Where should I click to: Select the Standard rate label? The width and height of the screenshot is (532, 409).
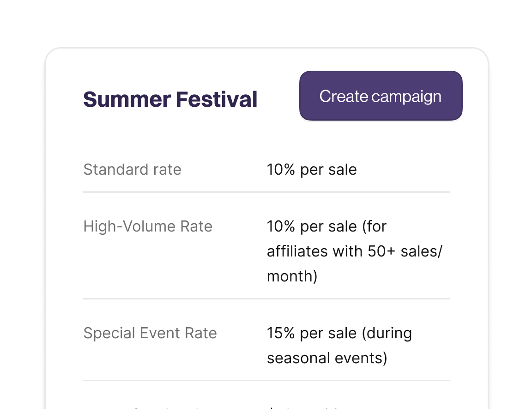click(132, 169)
